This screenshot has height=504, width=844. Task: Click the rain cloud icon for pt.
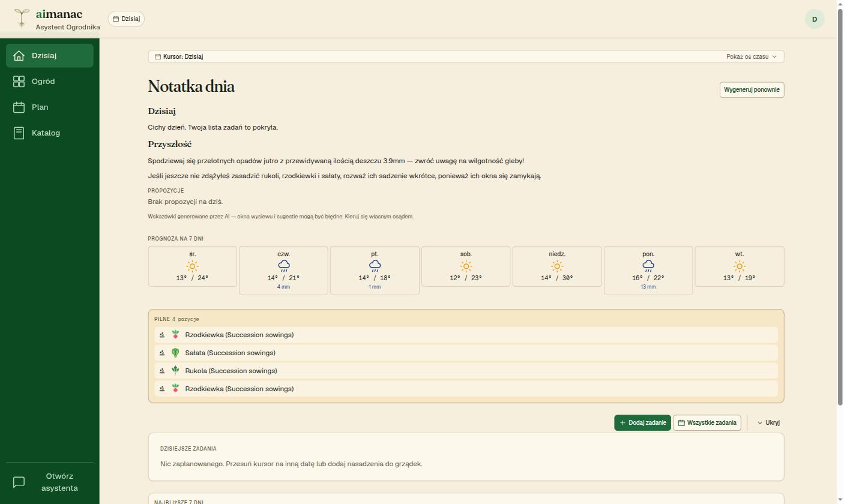375,266
